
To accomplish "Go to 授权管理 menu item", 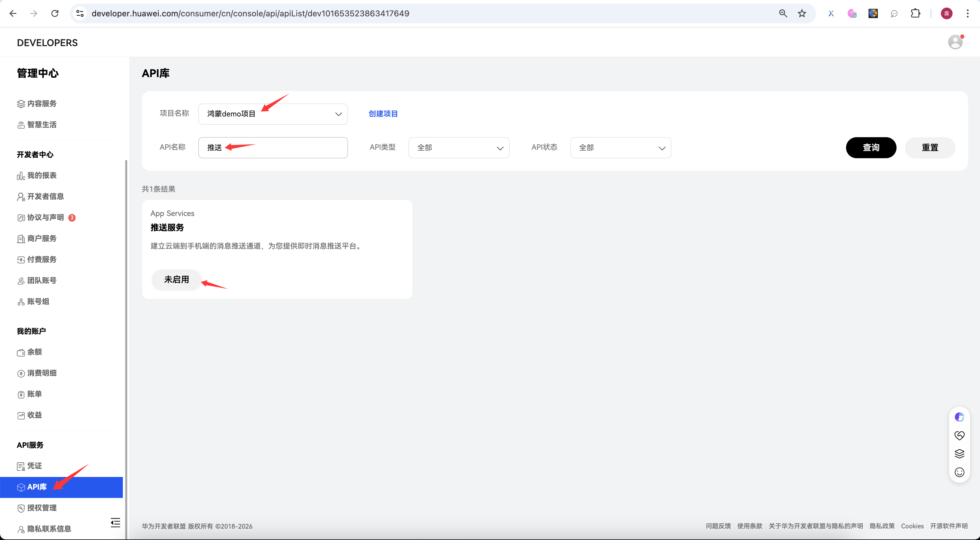I will (41, 508).
